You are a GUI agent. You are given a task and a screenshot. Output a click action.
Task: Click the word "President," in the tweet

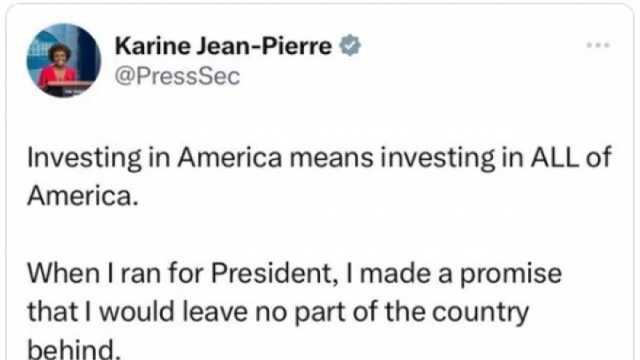[276, 273]
